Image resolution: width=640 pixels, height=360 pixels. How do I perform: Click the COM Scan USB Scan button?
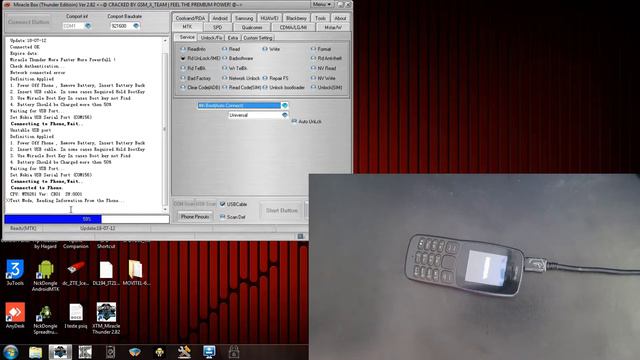click(x=195, y=204)
